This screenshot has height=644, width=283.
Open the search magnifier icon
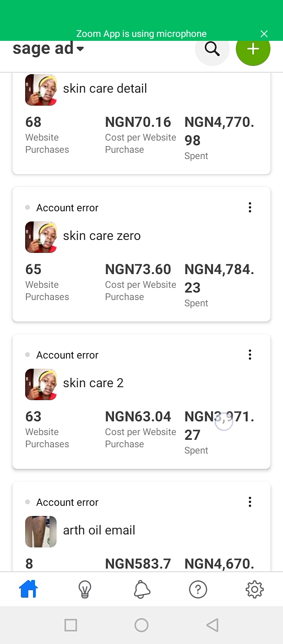(212, 49)
